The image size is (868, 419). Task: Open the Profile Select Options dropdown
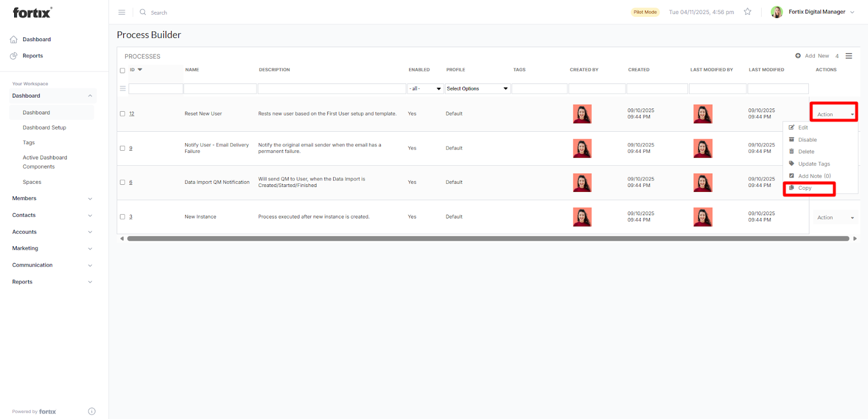pyautogui.click(x=477, y=89)
